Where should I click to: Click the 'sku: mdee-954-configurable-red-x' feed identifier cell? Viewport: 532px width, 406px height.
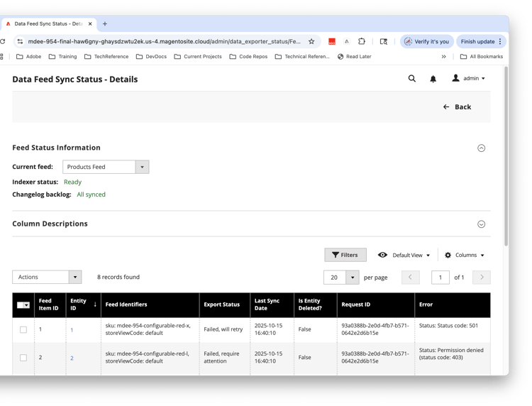click(148, 329)
